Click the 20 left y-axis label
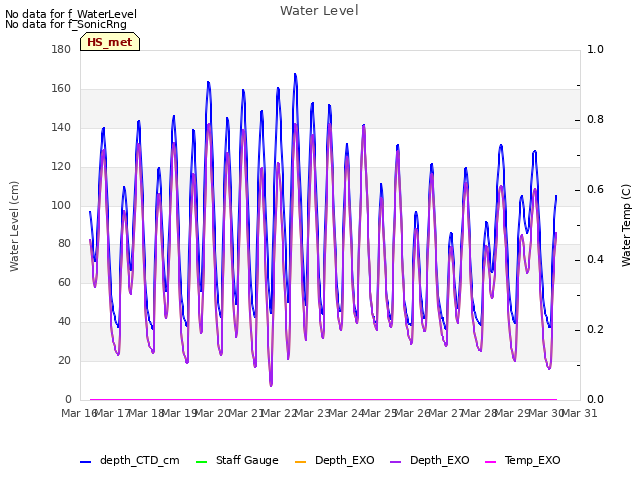 pos(64,360)
